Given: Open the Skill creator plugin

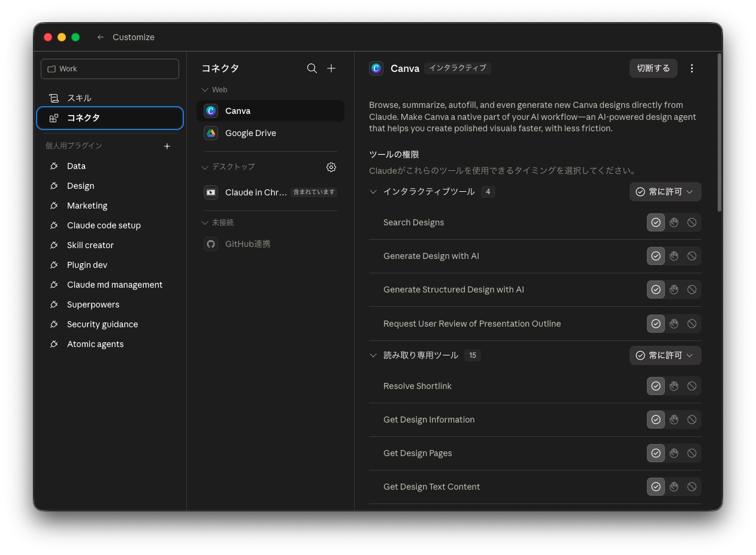Looking at the screenshot, I should click(110, 245).
